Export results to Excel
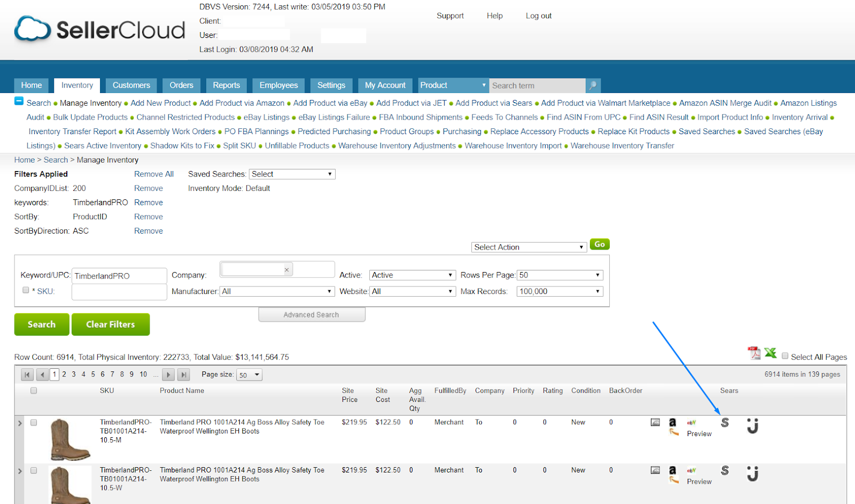This screenshot has width=855, height=504. [x=771, y=353]
